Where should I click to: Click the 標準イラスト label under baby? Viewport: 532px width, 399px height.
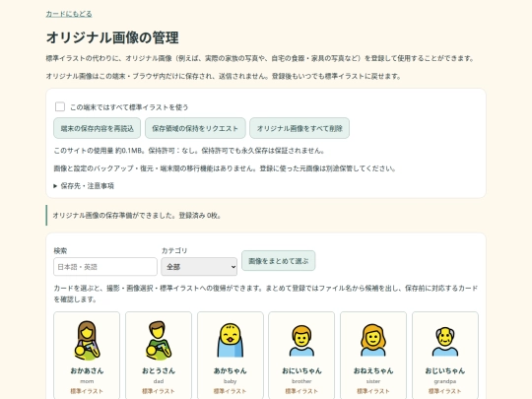pos(230,391)
